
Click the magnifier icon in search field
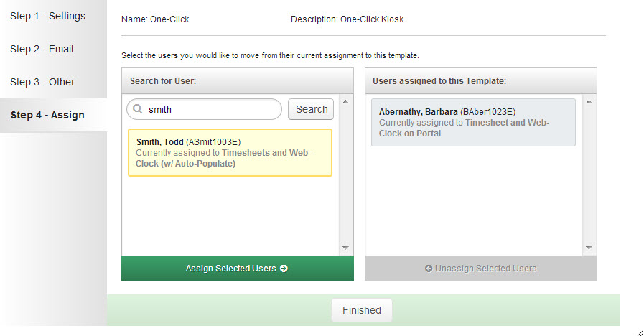pyautogui.click(x=138, y=109)
